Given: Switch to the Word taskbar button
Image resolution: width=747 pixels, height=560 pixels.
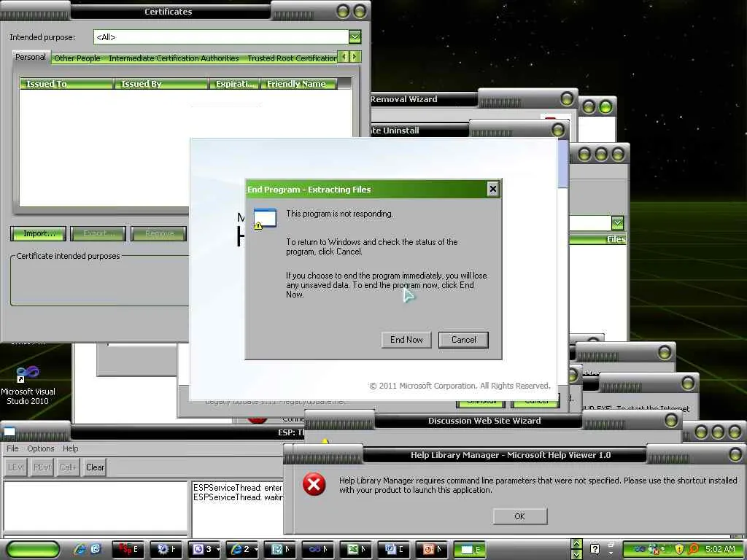Looking at the screenshot, I should (x=394, y=549).
